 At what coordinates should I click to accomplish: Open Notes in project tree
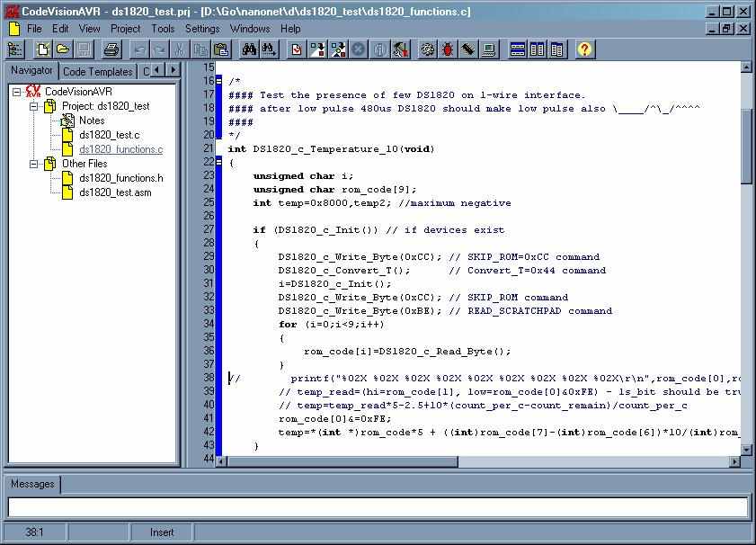92,121
